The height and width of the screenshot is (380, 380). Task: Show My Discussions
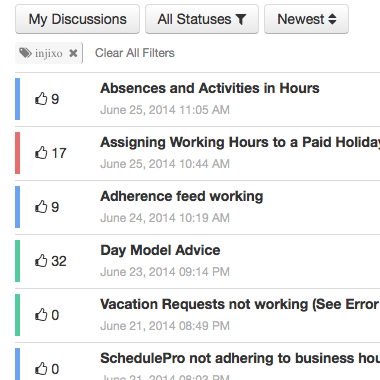[x=77, y=19]
